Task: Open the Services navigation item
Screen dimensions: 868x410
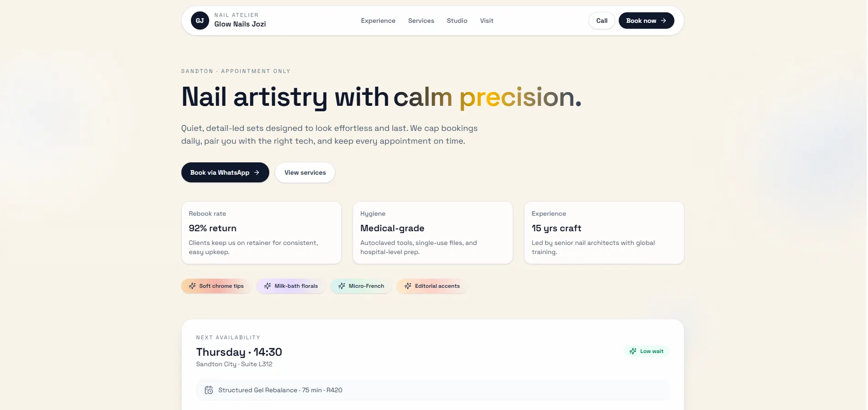Action: (421, 21)
